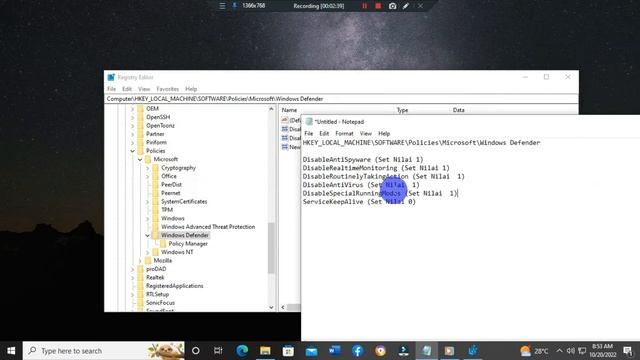Screen dimensions: 640x360
Task: Click the Registry Editor address path bar
Action: coord(341,99)
